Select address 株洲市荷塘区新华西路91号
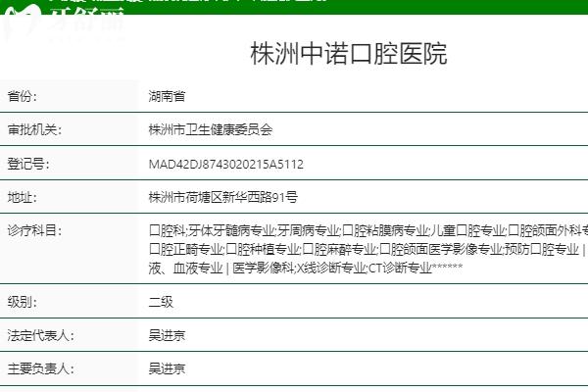 (223, 197)
